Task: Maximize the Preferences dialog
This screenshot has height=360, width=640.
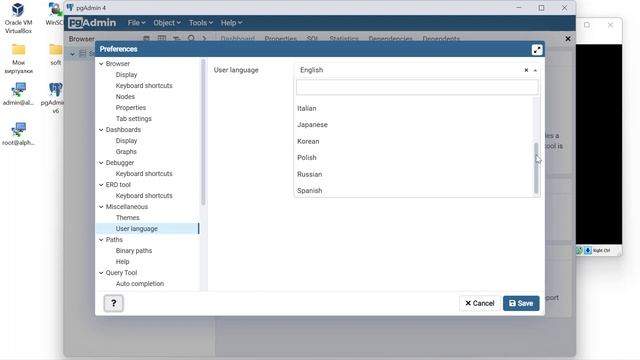Action: (537, 49)
